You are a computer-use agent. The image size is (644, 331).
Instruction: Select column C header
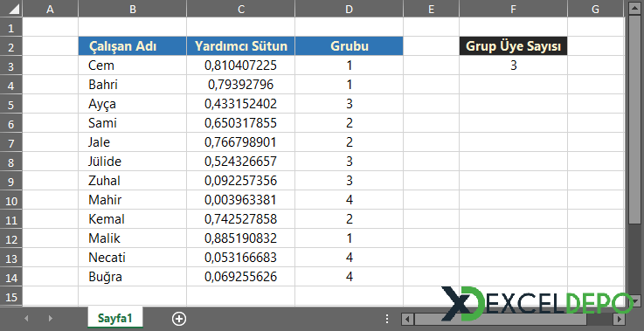tap(240, 9)
